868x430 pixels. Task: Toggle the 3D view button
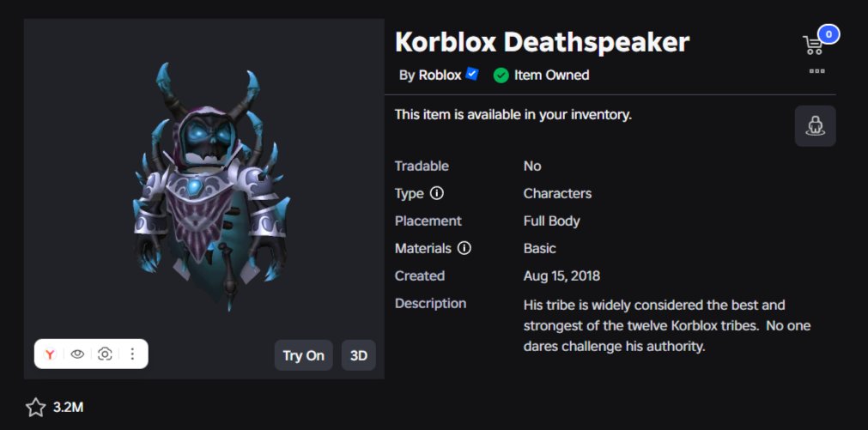point(359,355)
